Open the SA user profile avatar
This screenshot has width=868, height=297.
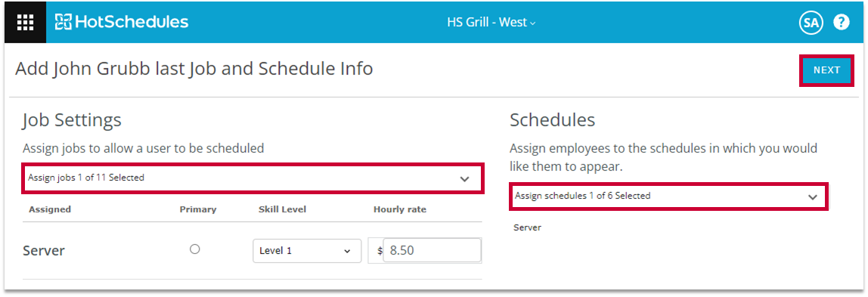[x=811, y=23]
